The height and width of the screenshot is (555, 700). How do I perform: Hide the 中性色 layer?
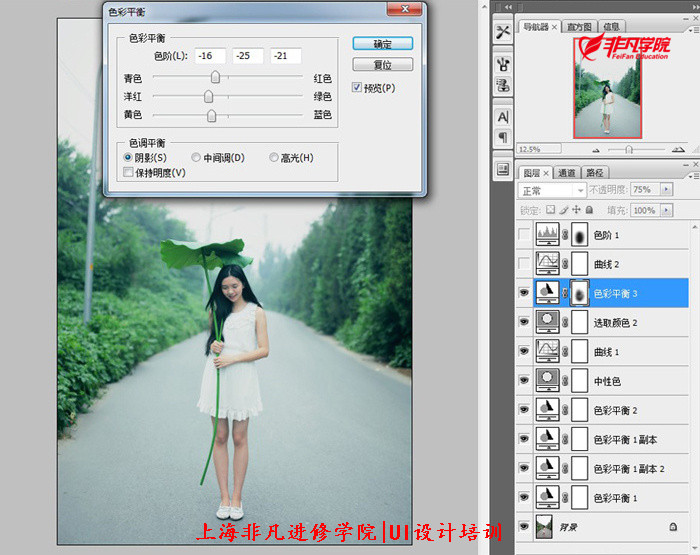pos(524,380)
